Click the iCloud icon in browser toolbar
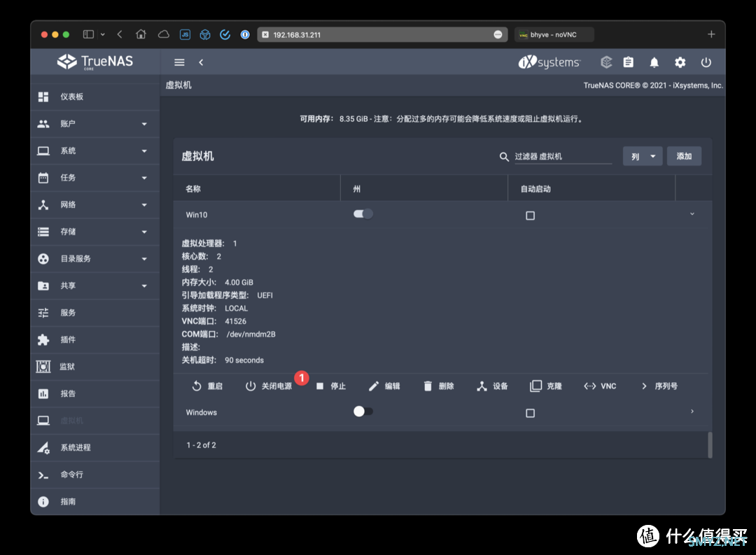The image size is (756, 555). click(x=163, y=34)
